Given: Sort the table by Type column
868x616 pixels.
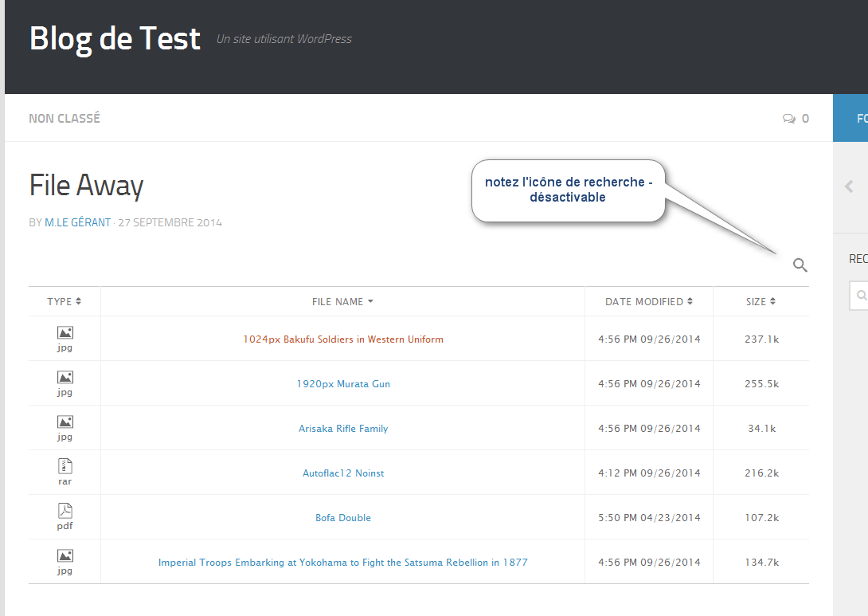Looking at the screenshot, I should 65,301.
